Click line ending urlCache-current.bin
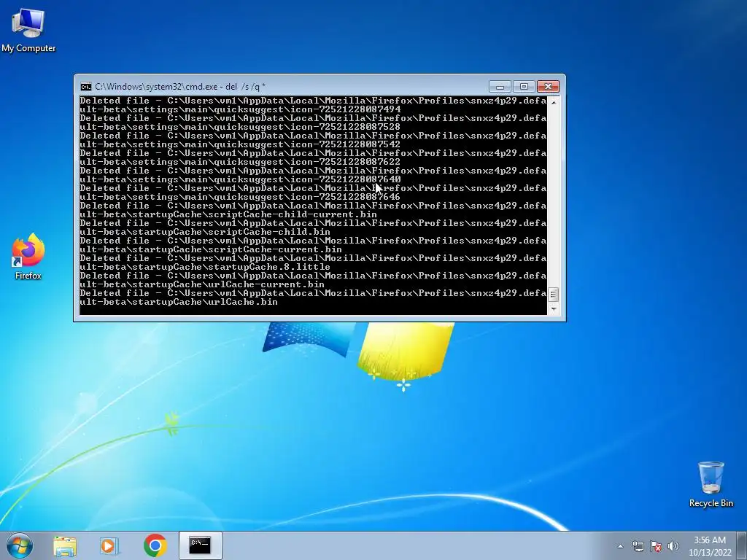 202,285
